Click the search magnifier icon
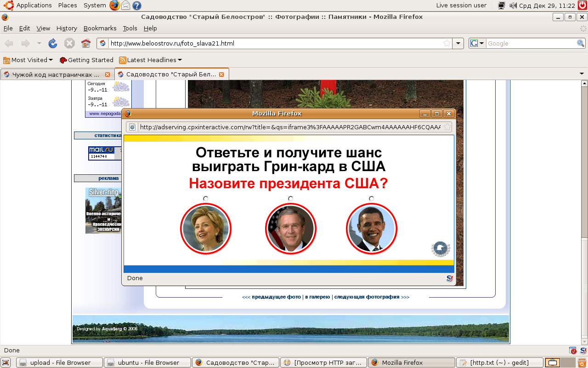The height and width of the screenshot is (368, 588). click(581, 43)
